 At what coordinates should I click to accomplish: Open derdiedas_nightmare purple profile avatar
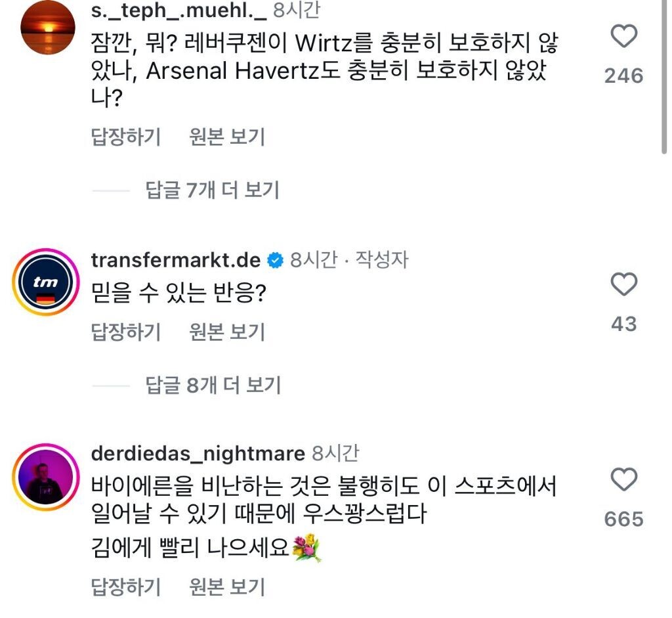click(46, 477)
